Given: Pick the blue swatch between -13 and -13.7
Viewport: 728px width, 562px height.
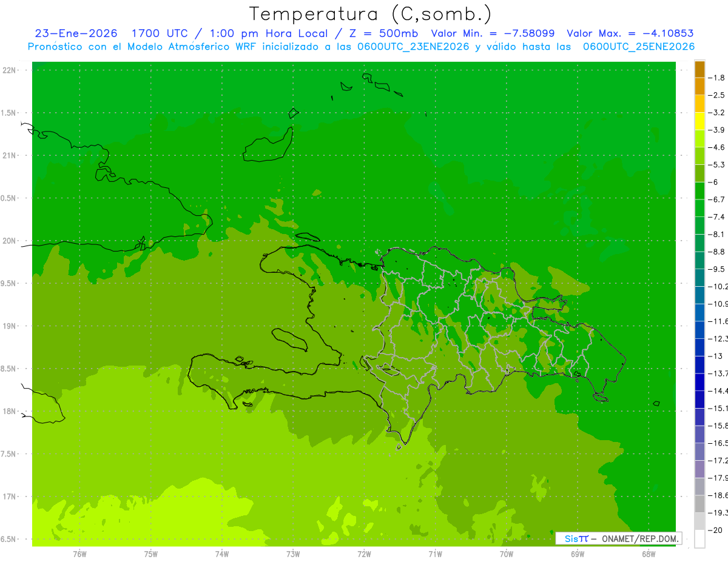Looking at the screenshot, I should click(699, 364).
